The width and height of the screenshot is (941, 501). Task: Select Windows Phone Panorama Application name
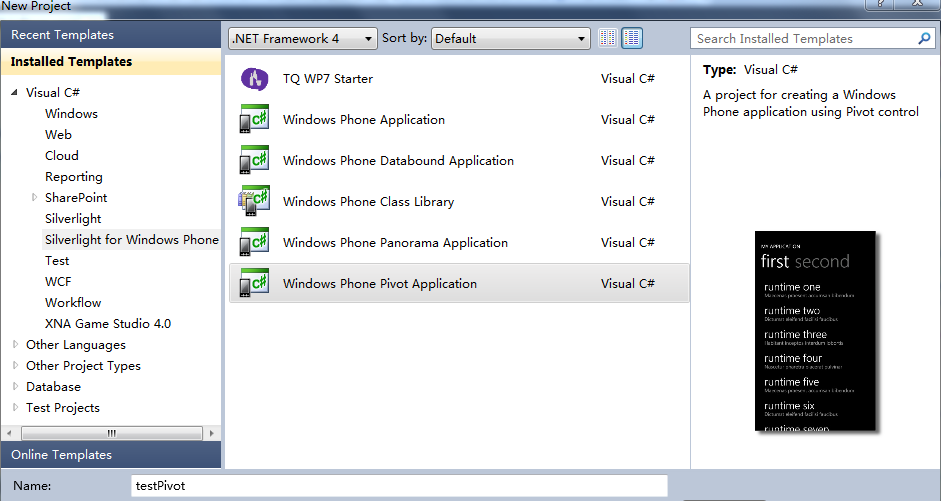click(x=395, y=242)
